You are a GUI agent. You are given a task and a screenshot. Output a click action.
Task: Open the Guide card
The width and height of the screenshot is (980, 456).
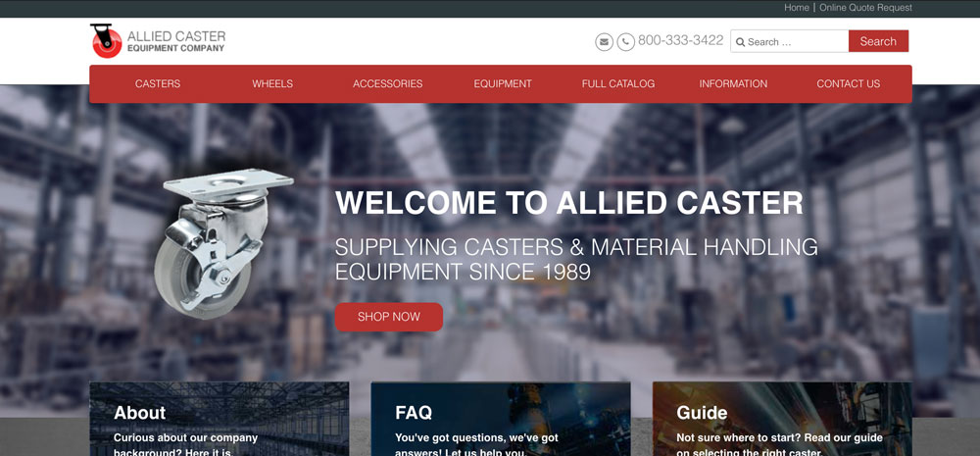782,419
